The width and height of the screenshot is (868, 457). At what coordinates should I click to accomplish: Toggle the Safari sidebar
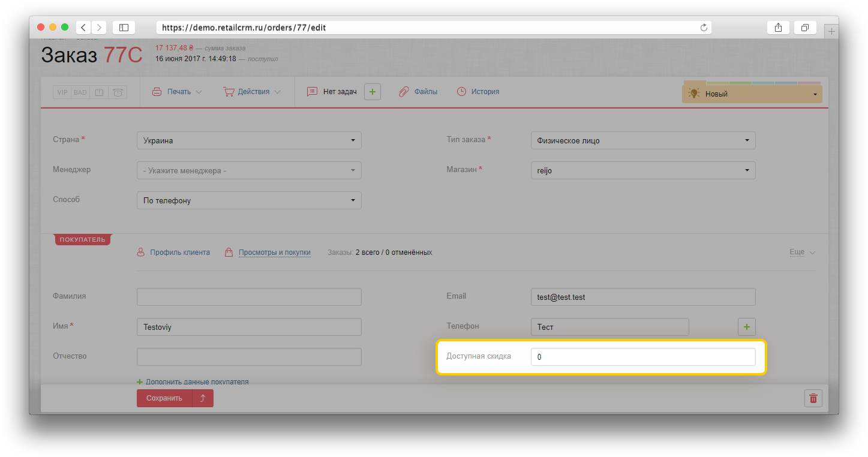click(x=124, y=28)
